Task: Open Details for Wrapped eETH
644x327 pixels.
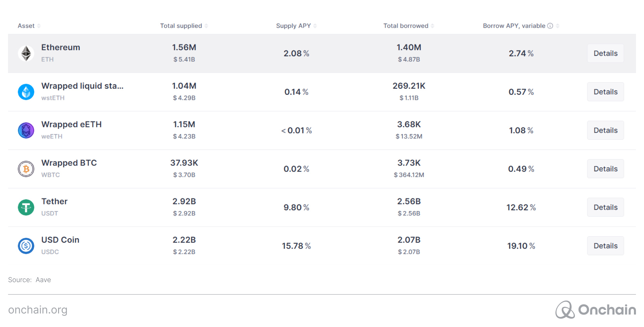Action: (x=605, y=130)
